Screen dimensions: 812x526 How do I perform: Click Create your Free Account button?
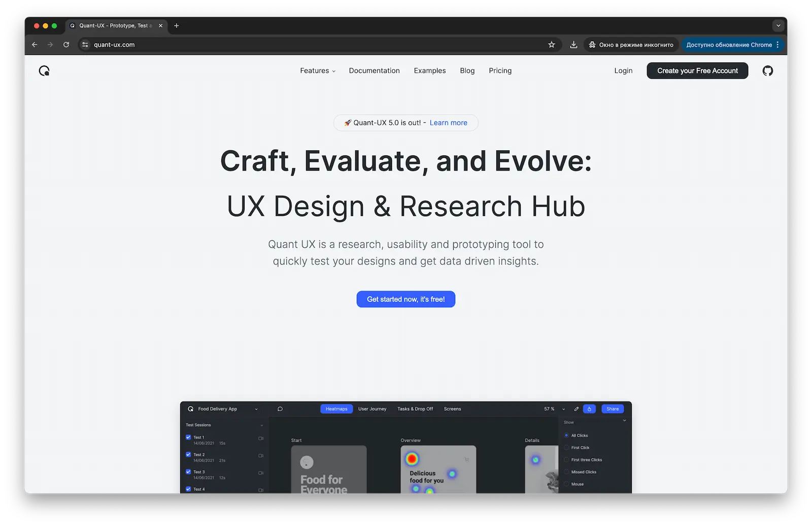tap(697, 71)
